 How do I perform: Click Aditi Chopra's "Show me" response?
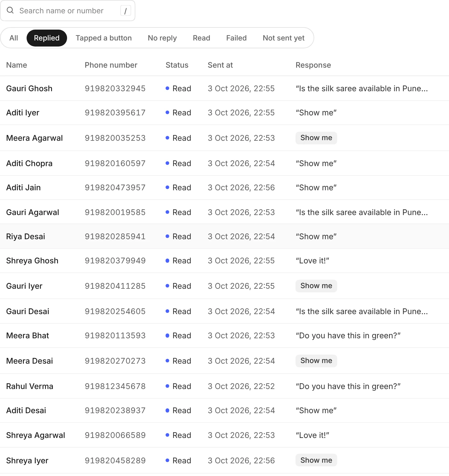pyautogui.click(x=316, y=163)
